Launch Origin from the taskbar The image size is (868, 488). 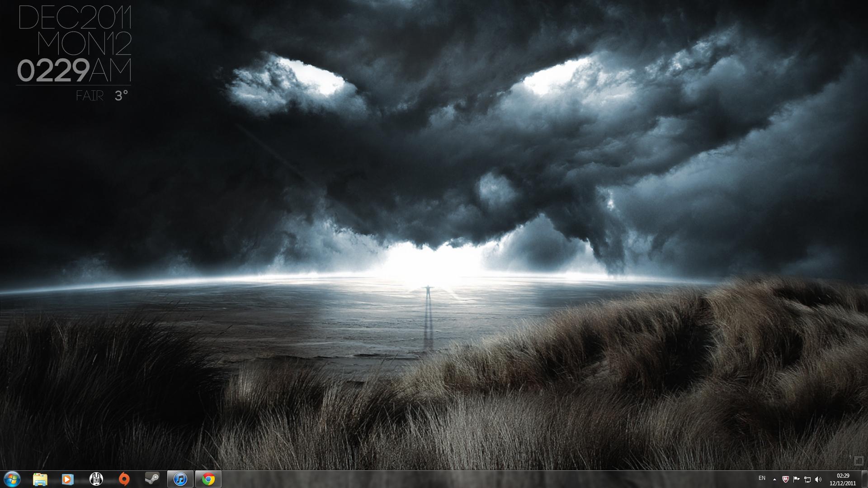124,479
